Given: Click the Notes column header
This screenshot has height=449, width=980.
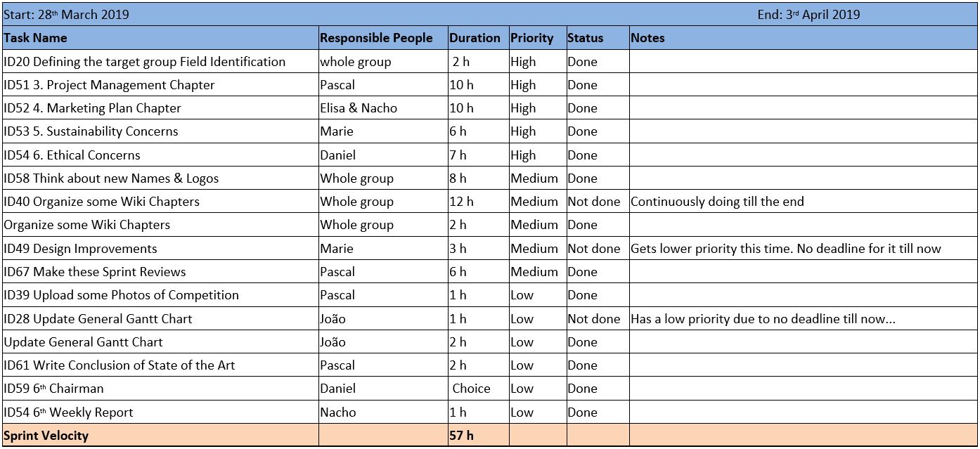Looking at the screenshot, I should tap(804, 38).
